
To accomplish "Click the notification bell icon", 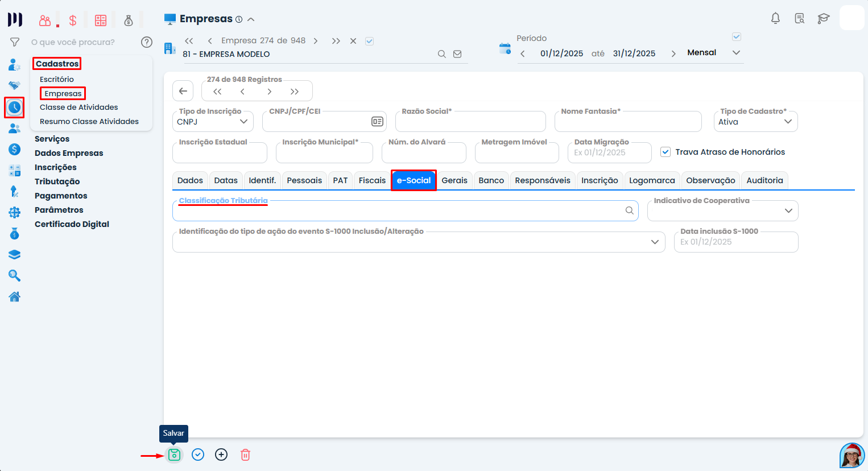I will (x=775, y=18).
